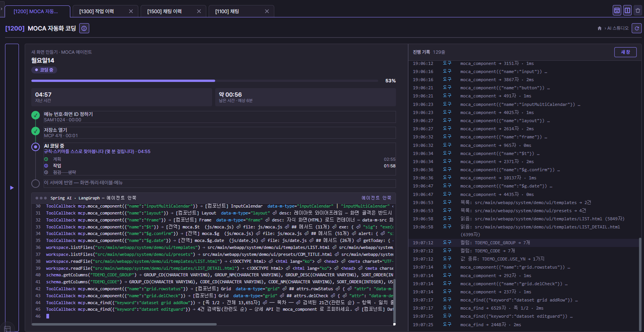Close the [1100] 채팅 tab
644x332 pixels.
tap(267, 11)
